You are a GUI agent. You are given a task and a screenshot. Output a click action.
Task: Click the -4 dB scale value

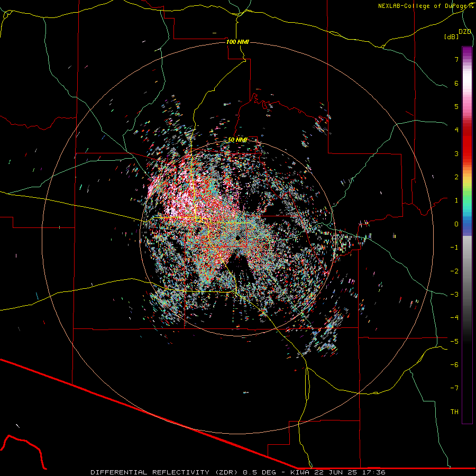pos(454,318)
